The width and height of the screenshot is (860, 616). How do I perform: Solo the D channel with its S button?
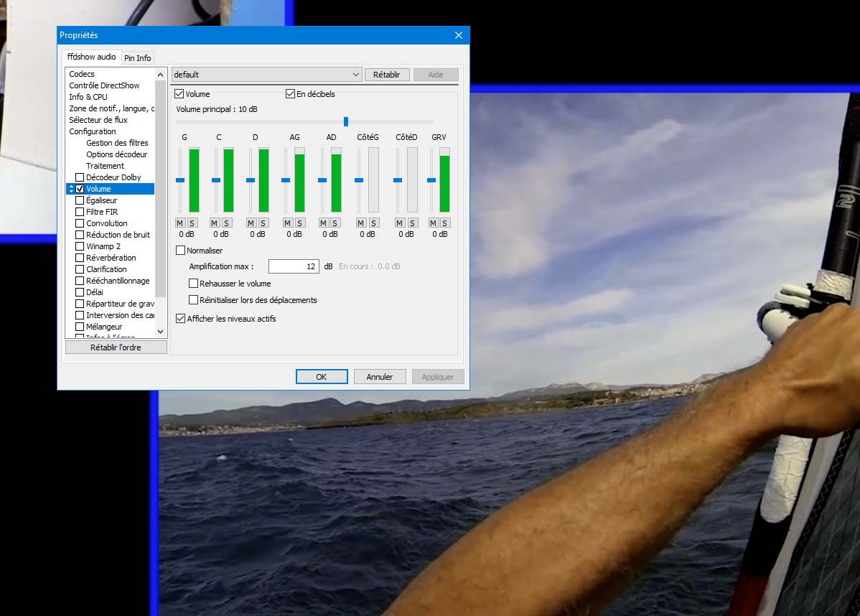pos(263,223)
